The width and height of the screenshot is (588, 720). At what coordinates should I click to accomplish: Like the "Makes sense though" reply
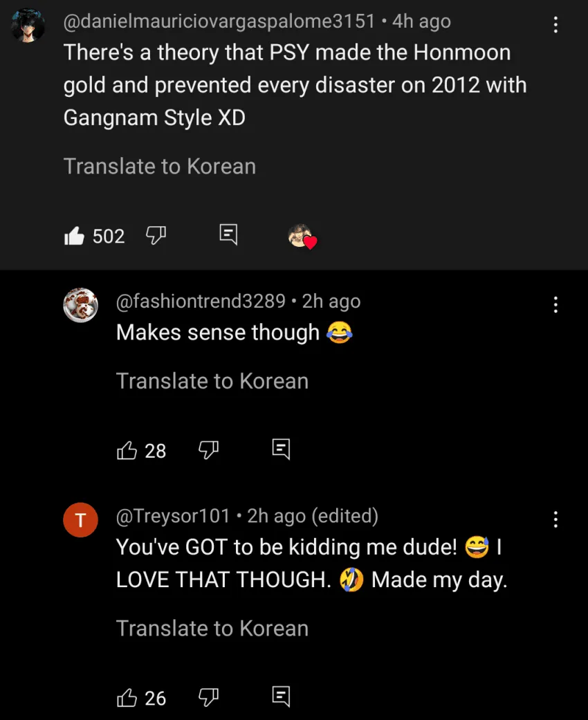tap(127, 451)
